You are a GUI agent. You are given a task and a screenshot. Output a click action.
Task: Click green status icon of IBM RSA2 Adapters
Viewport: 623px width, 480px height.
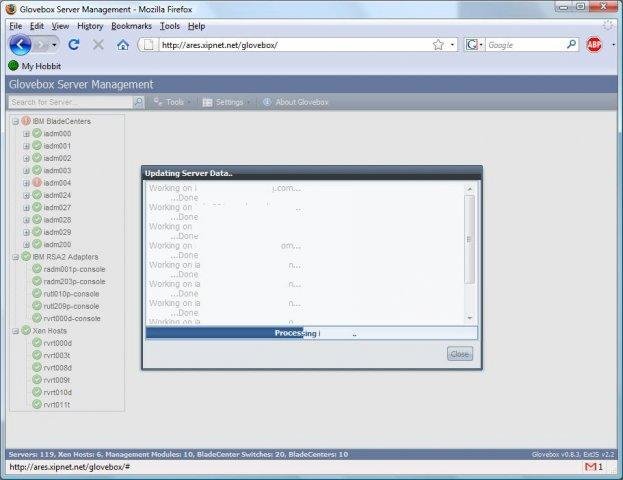[26, 257]
